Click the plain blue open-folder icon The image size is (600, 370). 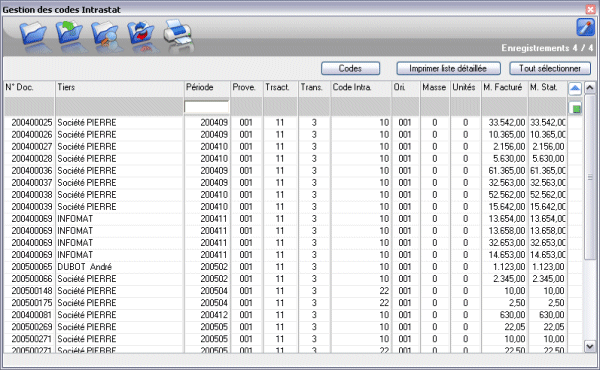click(x=33, y=33)
